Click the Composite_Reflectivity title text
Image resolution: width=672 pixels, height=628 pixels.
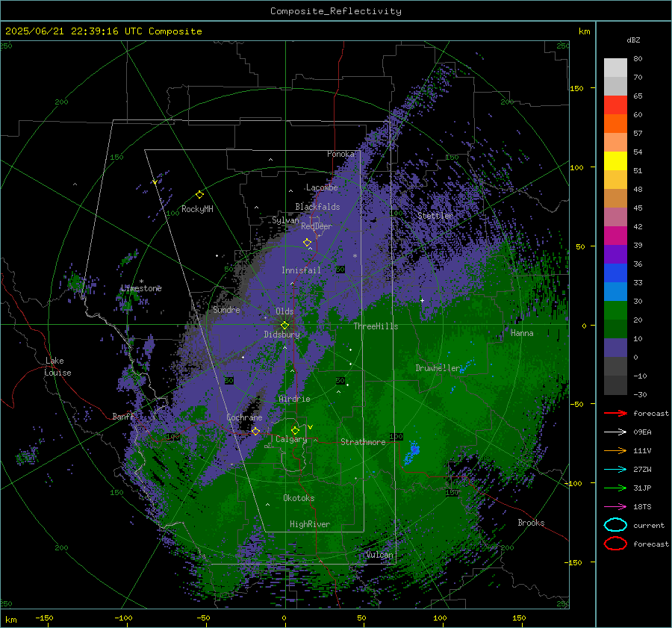pyautogui.click(x=335, y=11)
